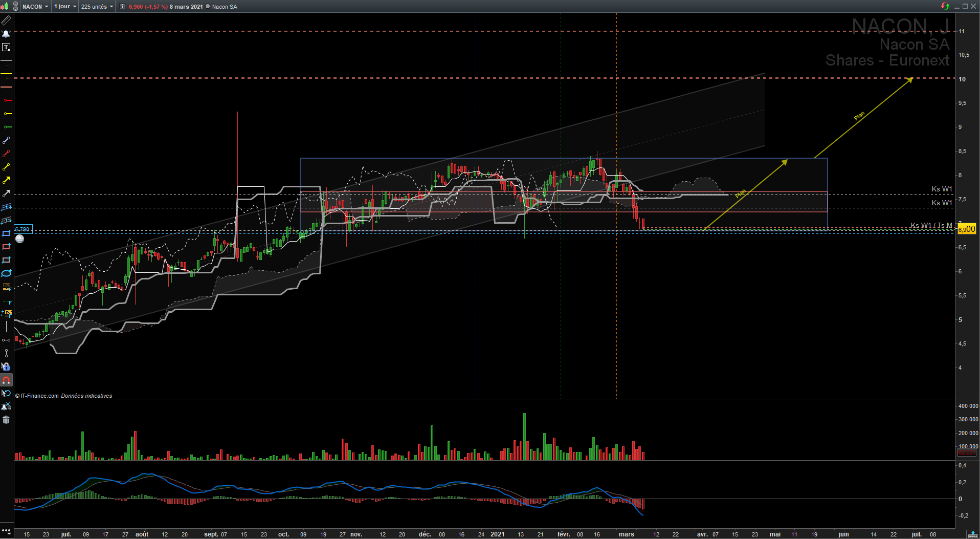Image resolution: width=980 pixels, height=539 pixels.
Task: Select the vertical two-point segment tool
Action: click(6, 353)
